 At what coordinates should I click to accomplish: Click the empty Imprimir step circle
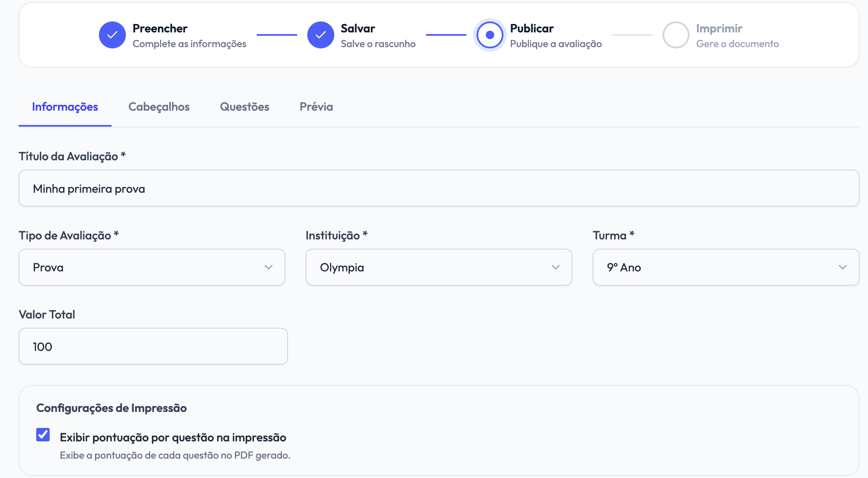pyautogui.click(x=676, y=35)
